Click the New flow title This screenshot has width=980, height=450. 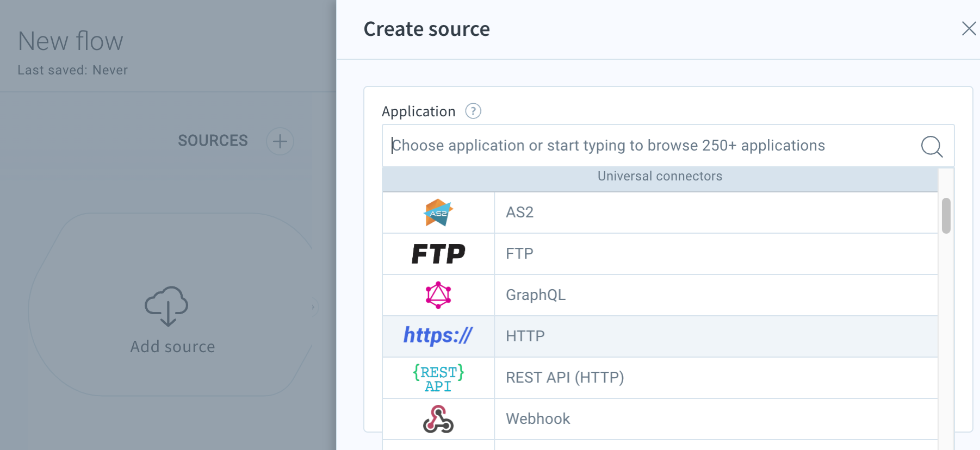71,41
